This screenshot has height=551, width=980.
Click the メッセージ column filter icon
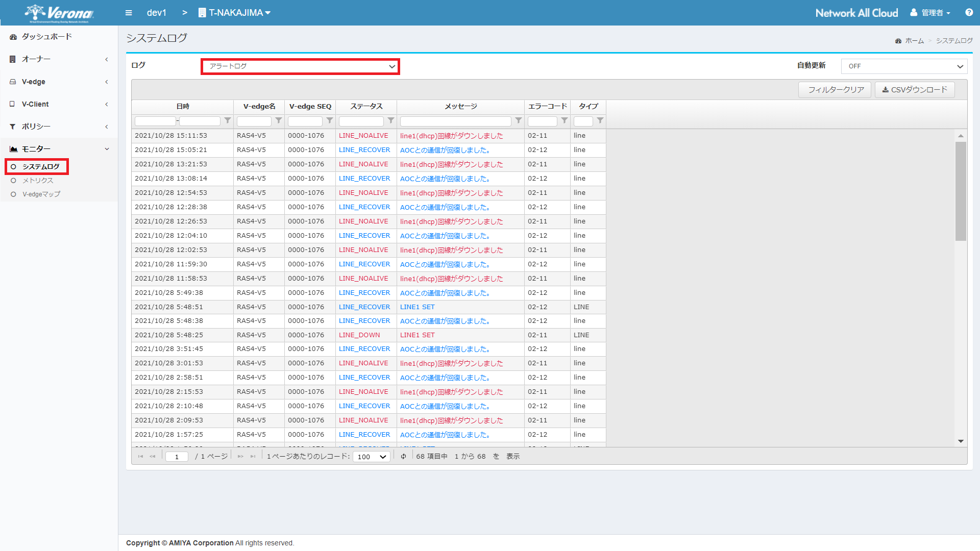519,121
